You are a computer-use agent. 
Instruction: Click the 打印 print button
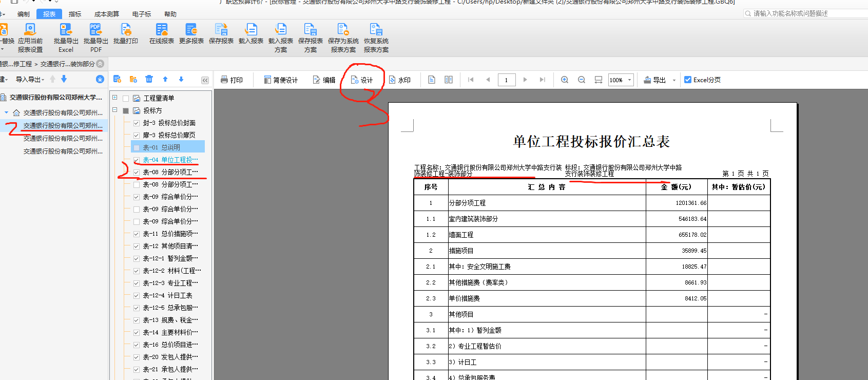(x=232, y=80)
